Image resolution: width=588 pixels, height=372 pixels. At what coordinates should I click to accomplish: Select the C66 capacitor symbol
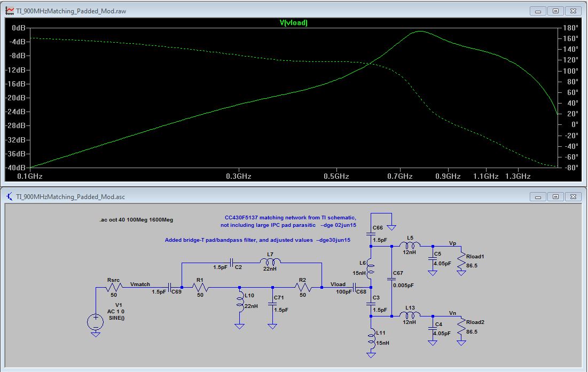(371, 234)
